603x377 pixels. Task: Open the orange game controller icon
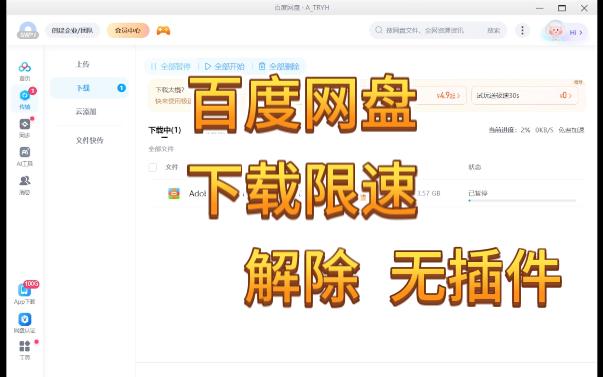(163, 30)
